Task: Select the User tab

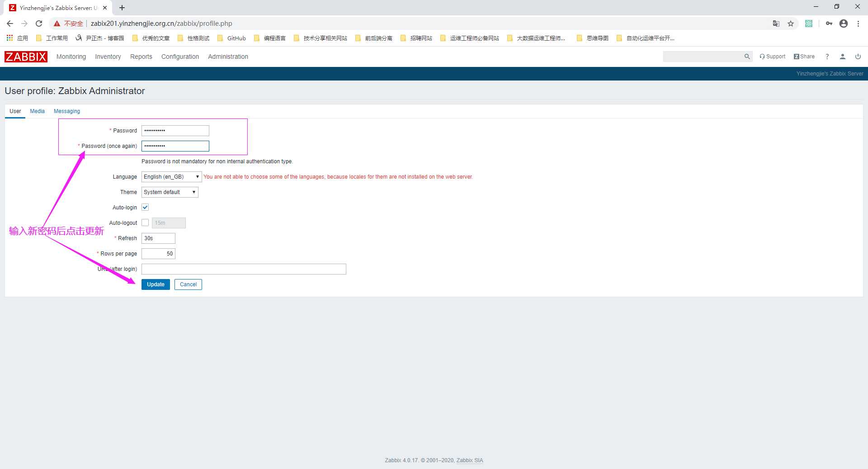Action: coord(15,111)
